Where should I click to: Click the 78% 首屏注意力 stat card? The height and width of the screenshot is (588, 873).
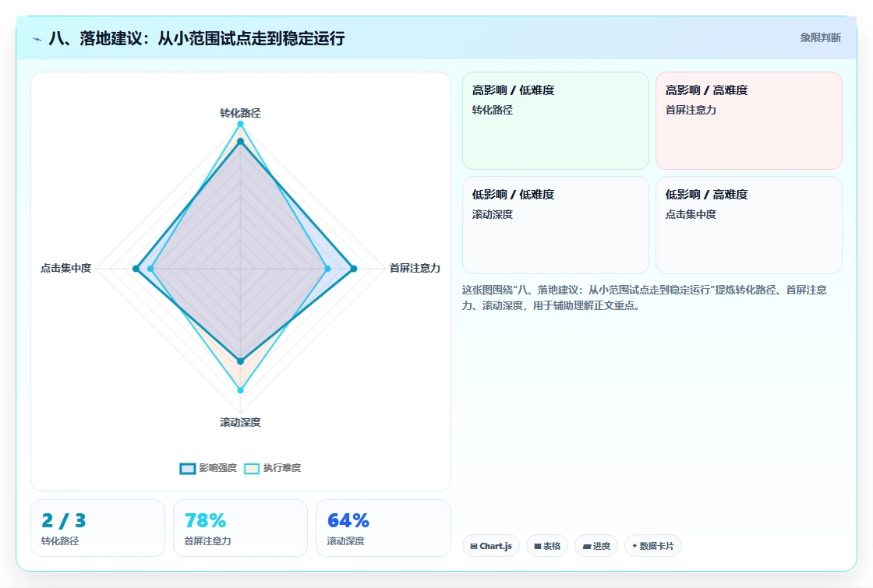241,528
